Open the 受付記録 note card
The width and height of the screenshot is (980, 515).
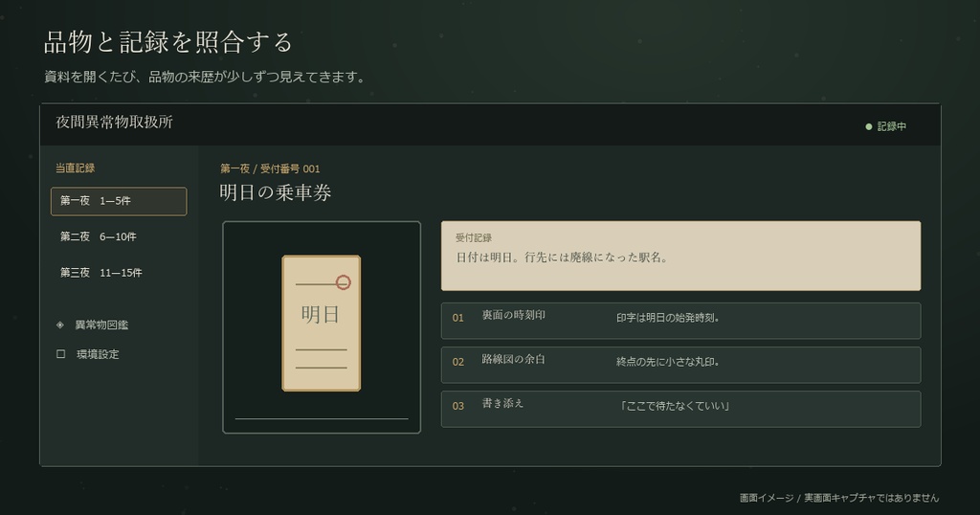680,256
